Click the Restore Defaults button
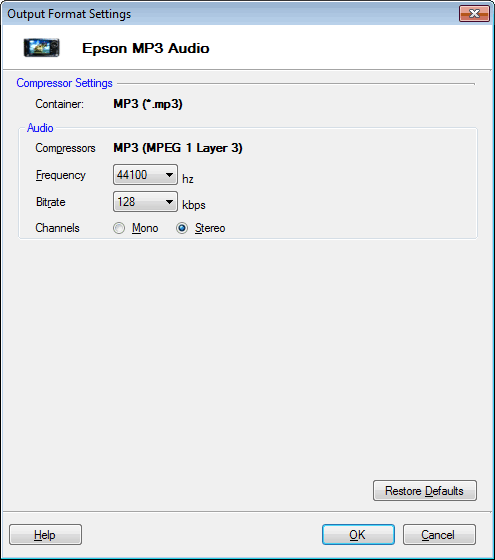 [x=425, y=491]
